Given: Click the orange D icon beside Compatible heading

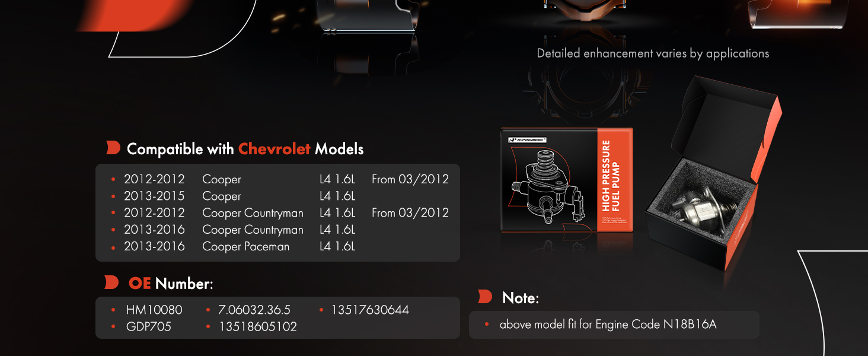Looking at the screenshot, I should [x=113, y=148].
